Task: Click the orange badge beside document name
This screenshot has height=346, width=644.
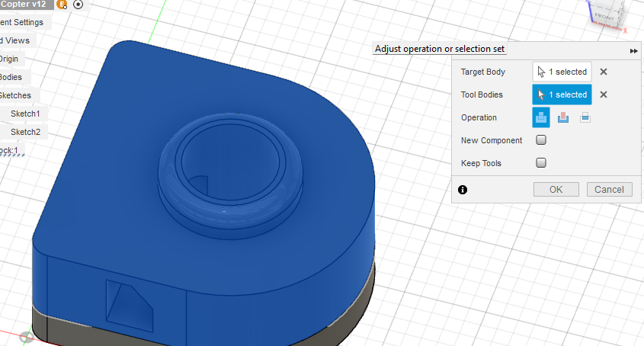Action: [x=62, y=5]
